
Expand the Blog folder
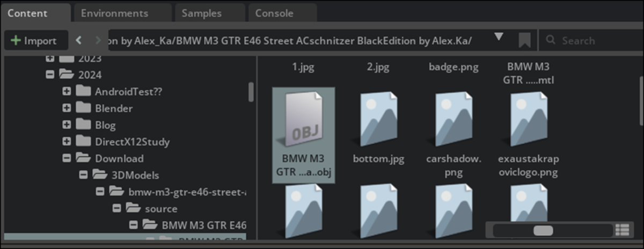67,125
